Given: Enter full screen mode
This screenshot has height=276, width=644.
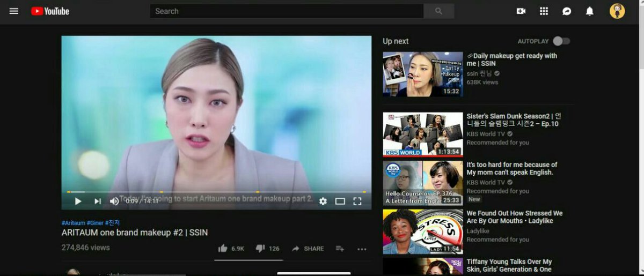Looking at the screenshot, I should [x=357, y=201].
